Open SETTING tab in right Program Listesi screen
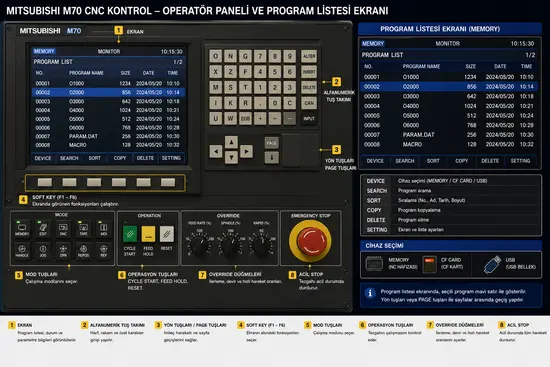The height and width of the screenshot is (367, 550). click(x=520, y=161)
